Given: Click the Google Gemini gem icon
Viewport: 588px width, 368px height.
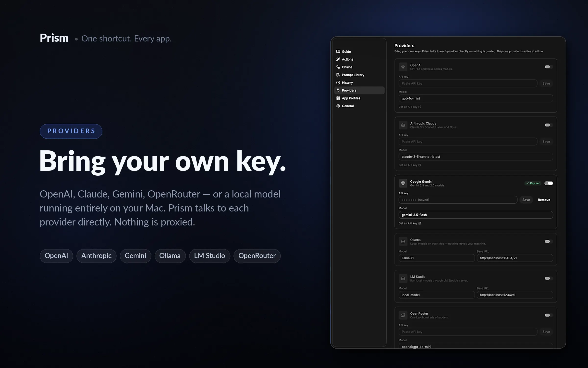Looking at the screenshot, I should tap(403, 183).
